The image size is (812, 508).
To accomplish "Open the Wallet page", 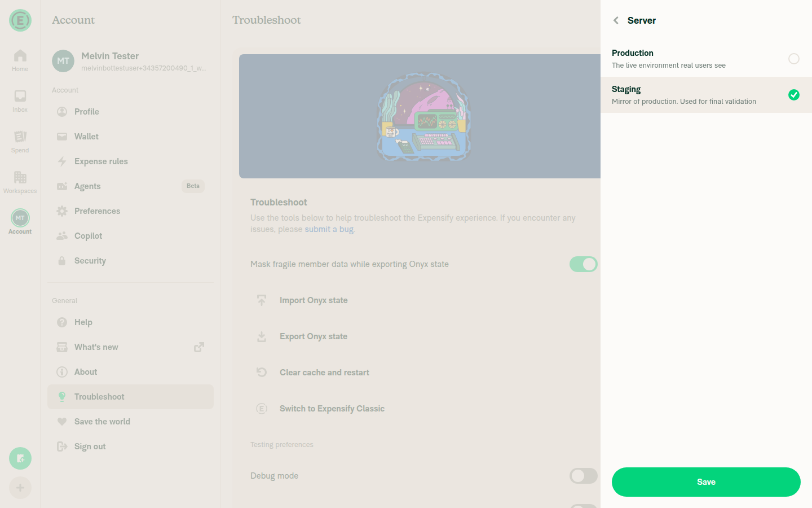I will 130,137.
